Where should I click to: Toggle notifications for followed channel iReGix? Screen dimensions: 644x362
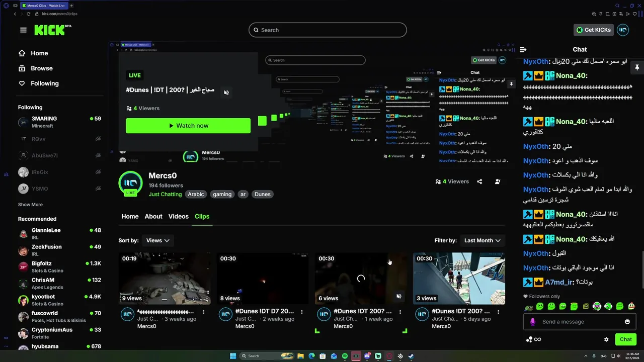pyautogui.click(x=98, y=172)
